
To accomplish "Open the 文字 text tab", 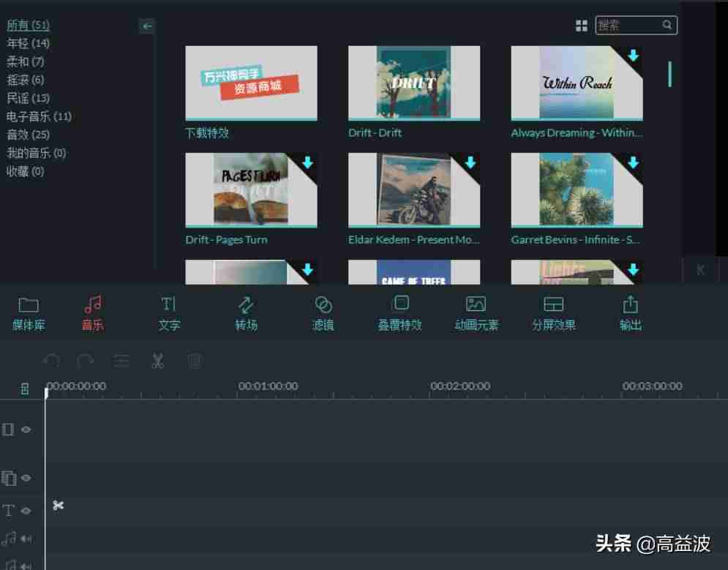I will click(169, 313).
